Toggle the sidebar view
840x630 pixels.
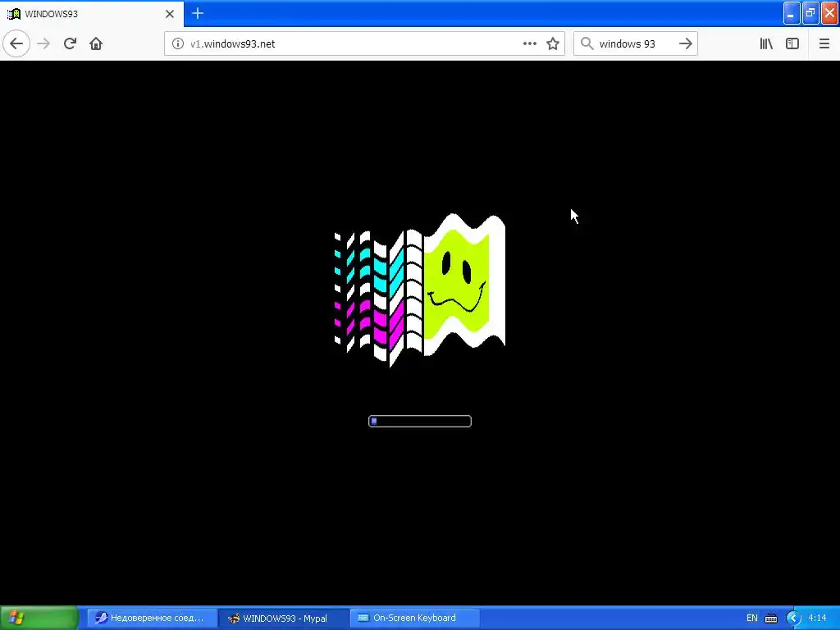click(792, 43)
